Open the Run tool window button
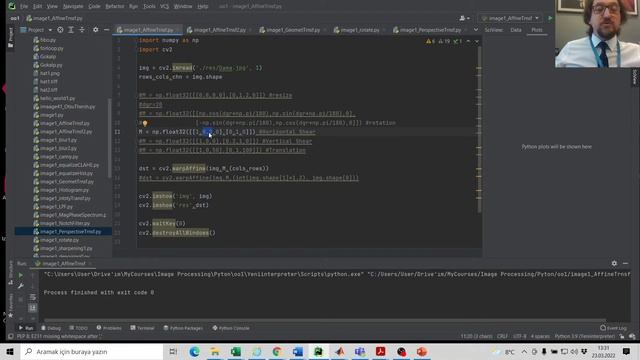 [26, 328]
